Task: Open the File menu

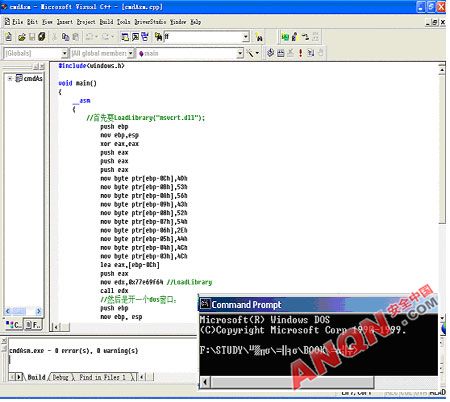Action: click(x=18, y=22)
